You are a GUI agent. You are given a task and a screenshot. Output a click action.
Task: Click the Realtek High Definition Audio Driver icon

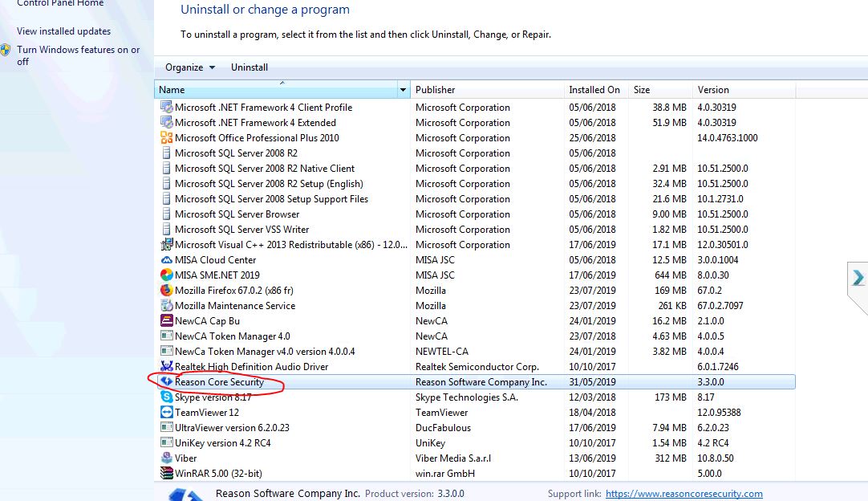pyautogui.click(x=166, y=366)
